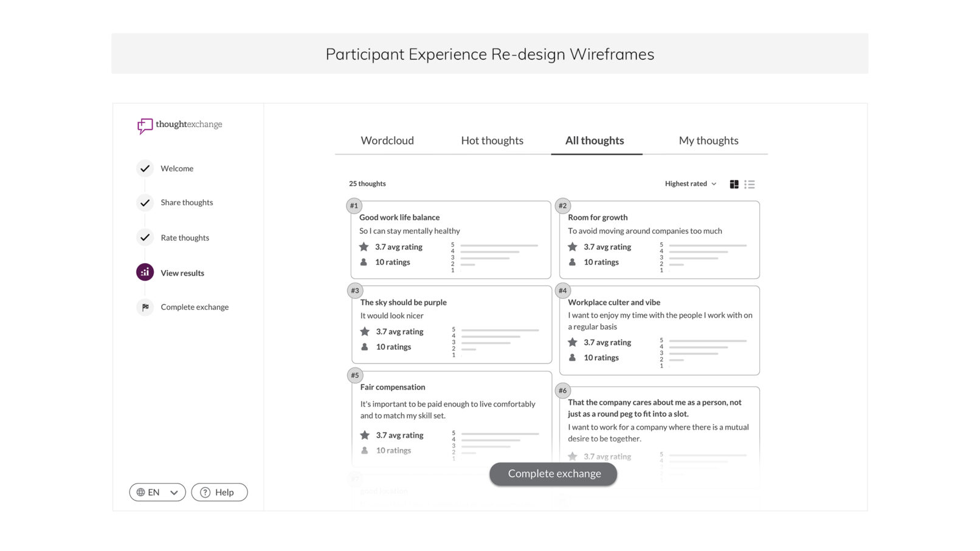The width and height of the screenshot is (980, 551).
Task: Open the Wordcloud tab
Action: pyautogui.click(x=387, y=141)
